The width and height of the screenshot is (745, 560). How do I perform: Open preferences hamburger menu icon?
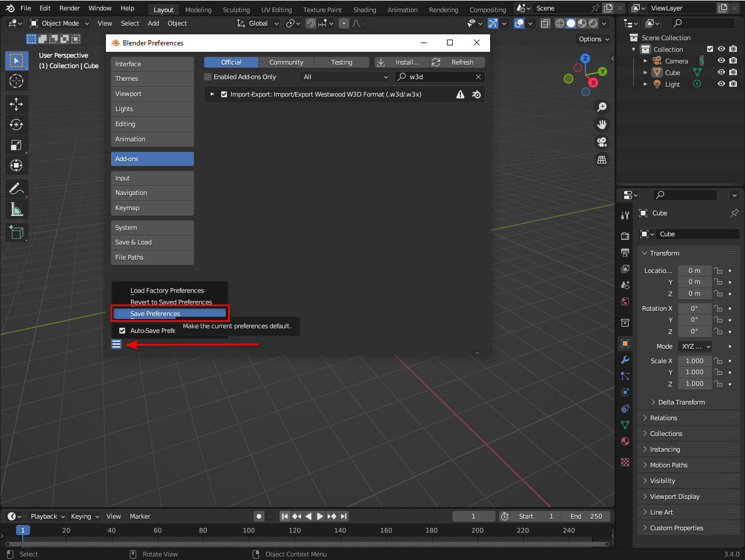[116, 344]
